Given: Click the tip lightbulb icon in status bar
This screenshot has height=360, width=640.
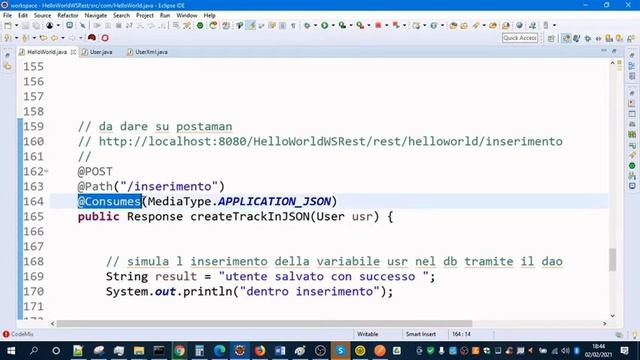Looking at the screenshot, I should point(634,335).
